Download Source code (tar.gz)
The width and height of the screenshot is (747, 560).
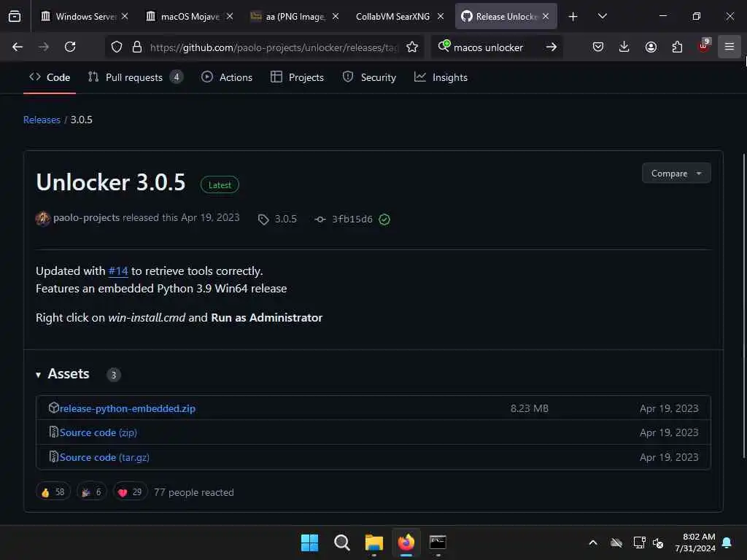pyautogui.click(x=104, y=457)
